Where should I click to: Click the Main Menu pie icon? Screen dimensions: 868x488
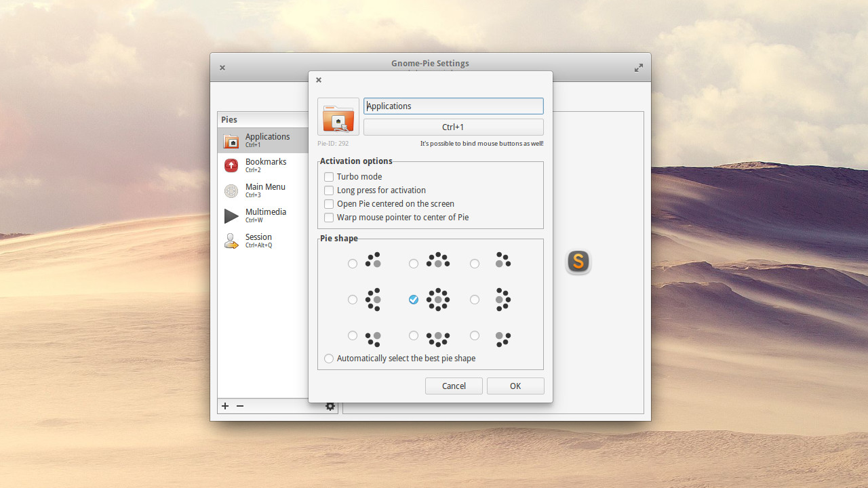click(231, 190)
